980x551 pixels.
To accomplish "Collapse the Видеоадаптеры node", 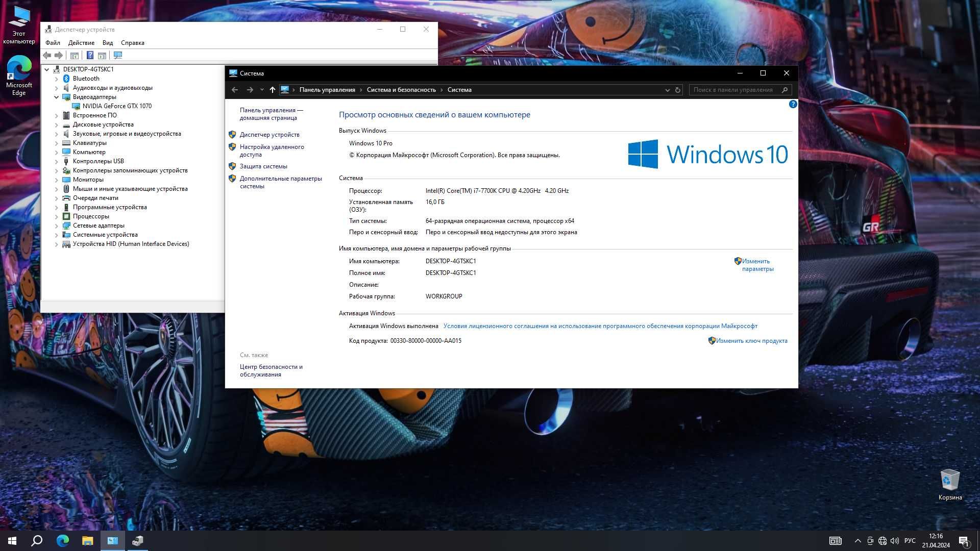I will pos(57,97).
